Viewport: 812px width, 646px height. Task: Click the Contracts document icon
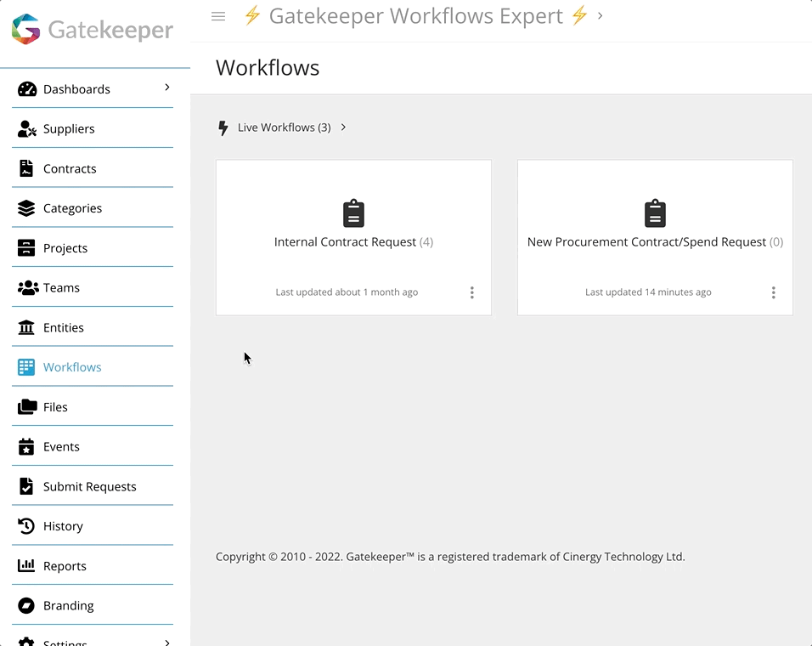tap(25, 168)
